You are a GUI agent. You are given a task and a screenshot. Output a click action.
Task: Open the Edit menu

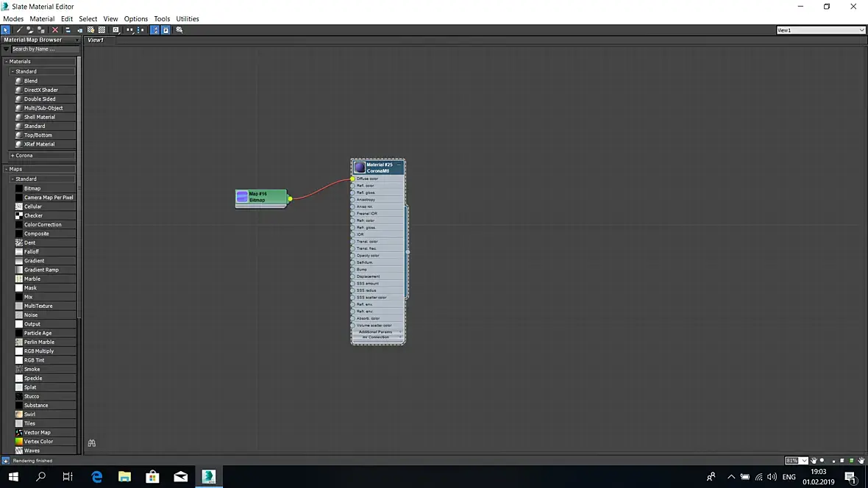coord(66,19)
